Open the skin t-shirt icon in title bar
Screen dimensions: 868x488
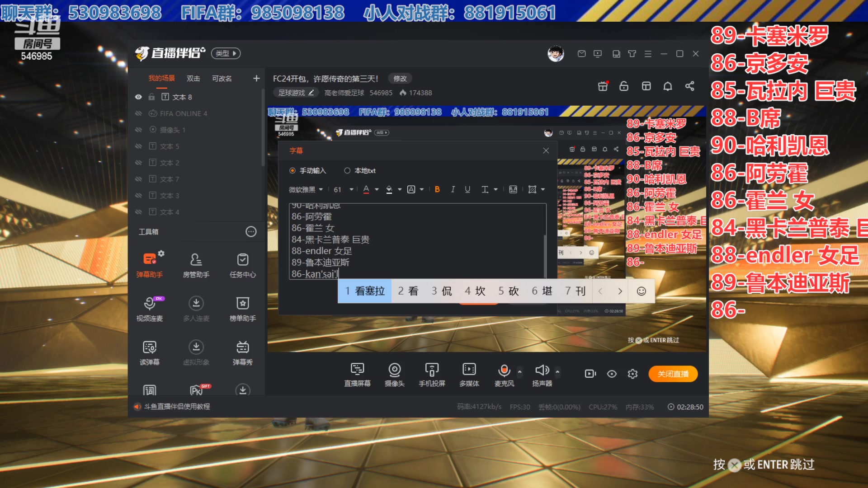[632, 54]
